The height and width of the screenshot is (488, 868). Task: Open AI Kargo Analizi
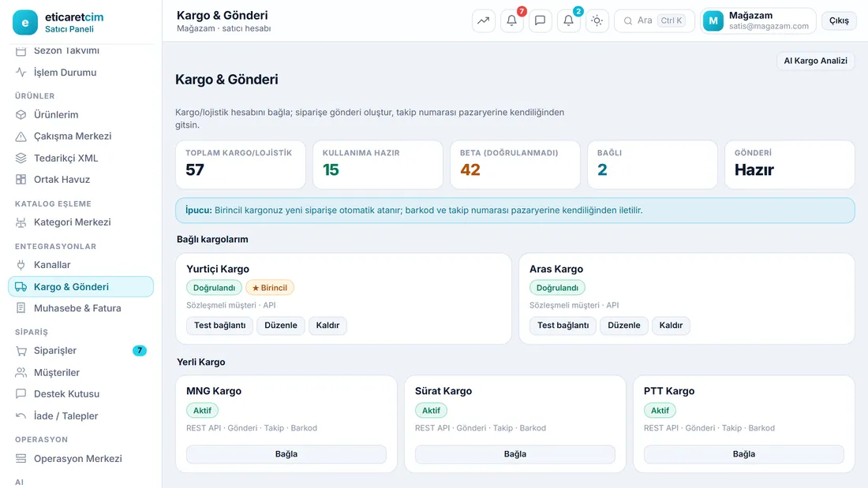[x=815, y=61]
